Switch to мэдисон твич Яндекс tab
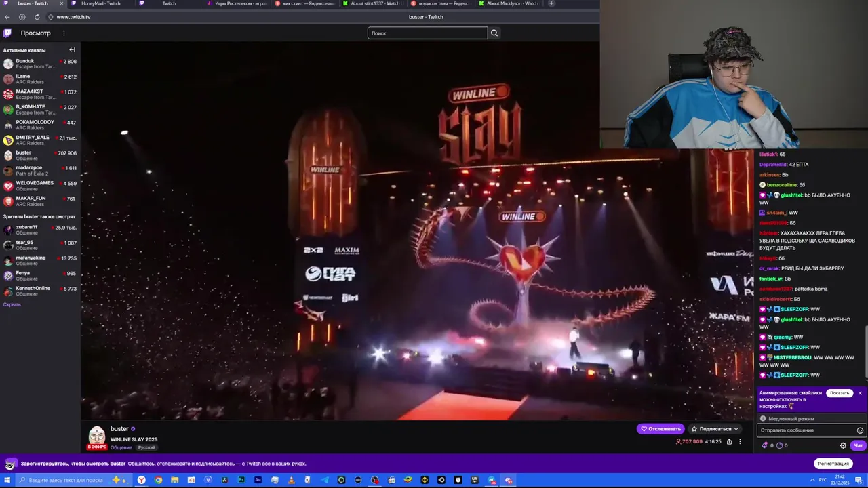Screen dimensions: 868x488 pyautogui.click(x=439, y=3)
